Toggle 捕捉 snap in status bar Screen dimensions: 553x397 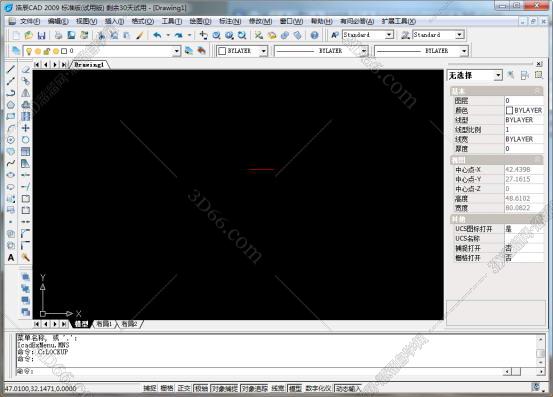pyautogui.click(x=150, y=388)
